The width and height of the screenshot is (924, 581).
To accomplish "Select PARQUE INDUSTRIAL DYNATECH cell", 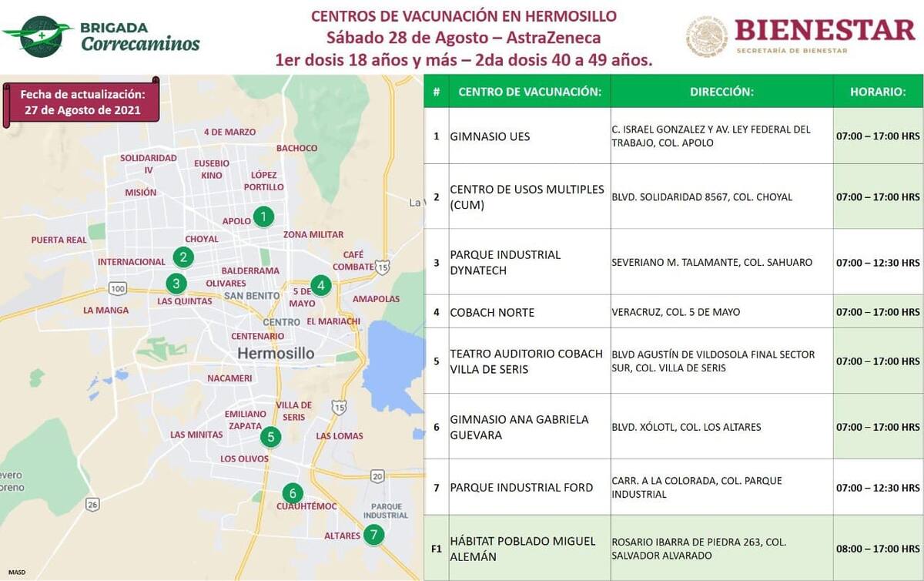I will coord(530,262).
